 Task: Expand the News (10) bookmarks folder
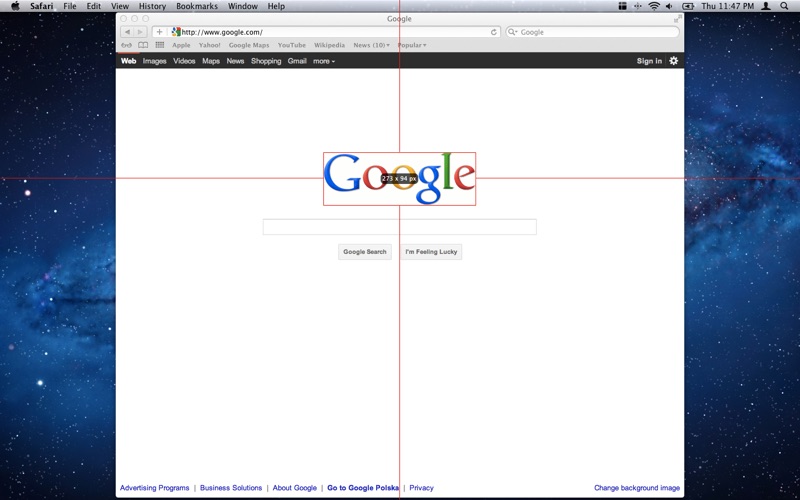coord(371,45)
